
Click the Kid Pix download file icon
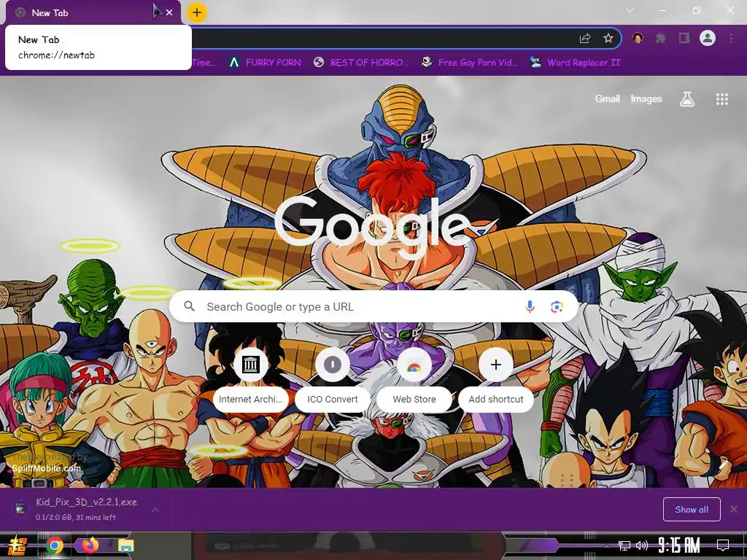[x=20, y=508]
